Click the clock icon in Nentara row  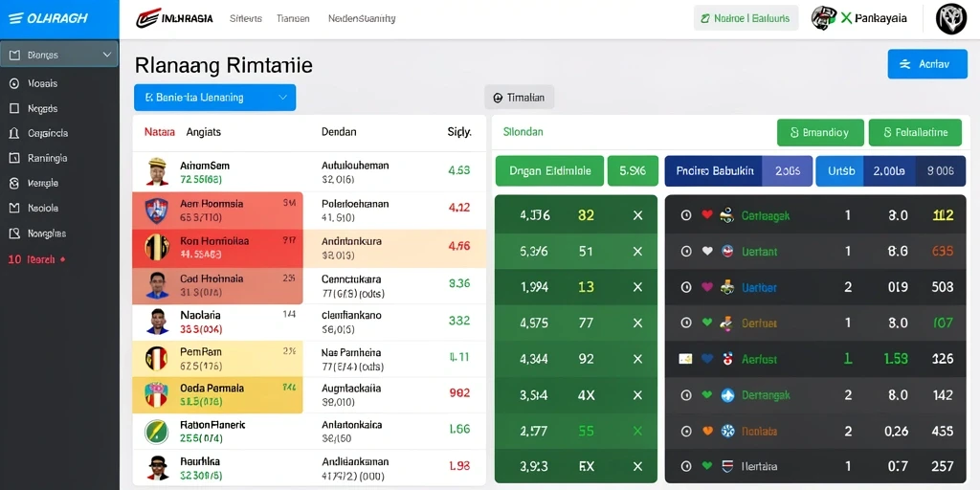click(685, 466)
